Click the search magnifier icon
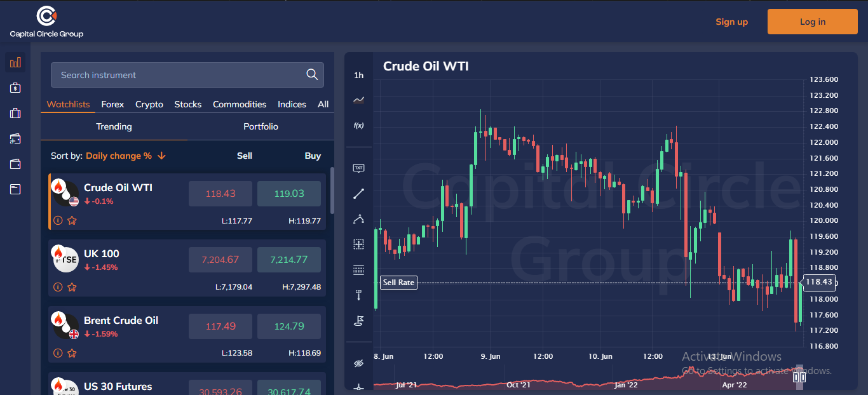Viewport: 868px width, 395px height. pos(312,75)
